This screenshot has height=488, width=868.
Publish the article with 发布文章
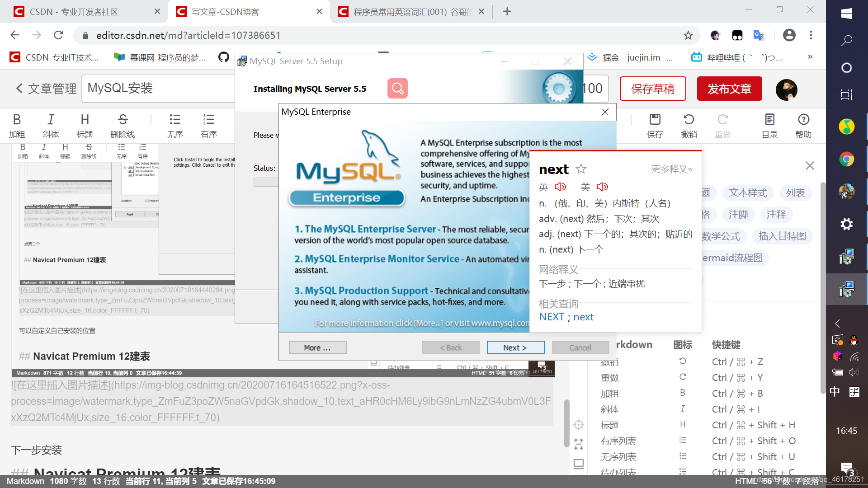pyautogui.click(x=730, y=89)
